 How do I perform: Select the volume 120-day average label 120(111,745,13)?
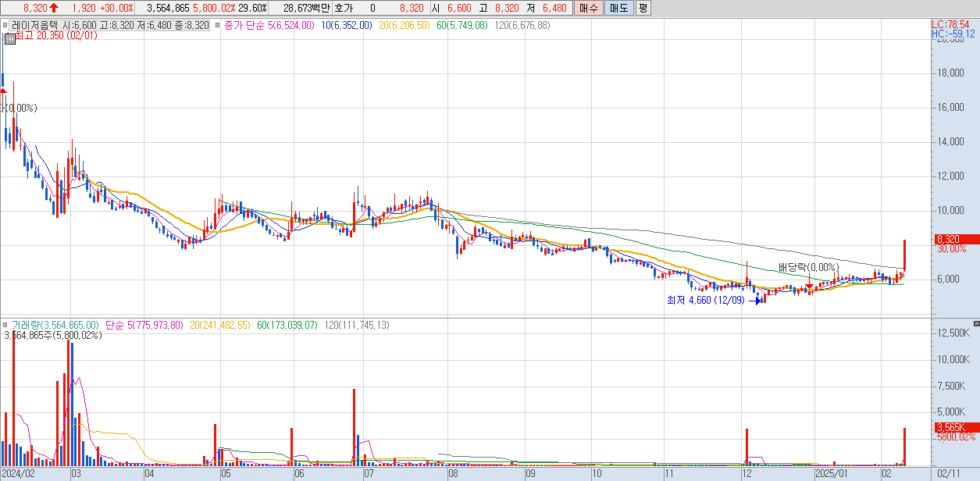[x=355, y=325]
